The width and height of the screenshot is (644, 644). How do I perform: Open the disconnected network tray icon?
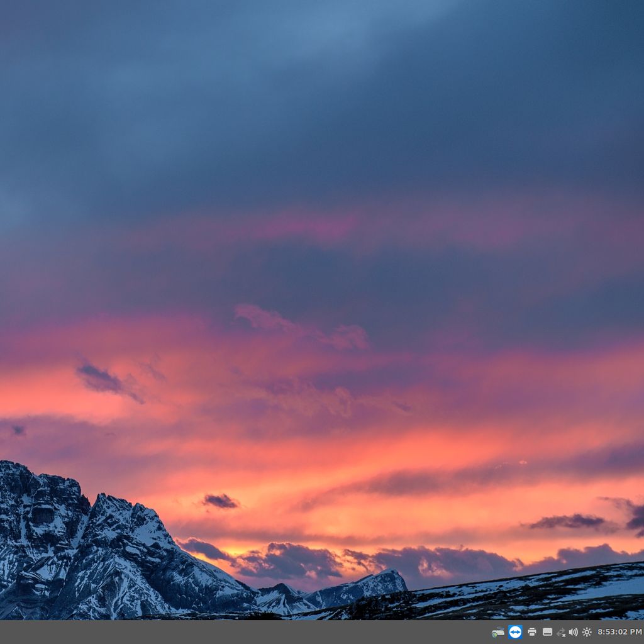point(561,633)
